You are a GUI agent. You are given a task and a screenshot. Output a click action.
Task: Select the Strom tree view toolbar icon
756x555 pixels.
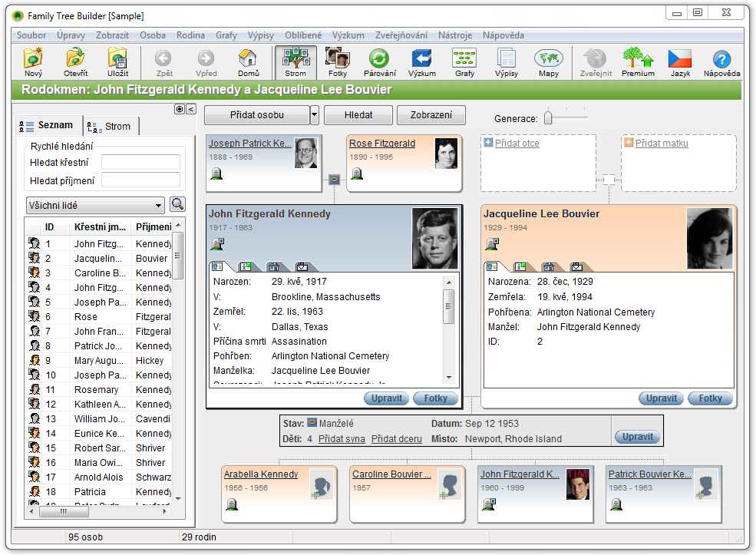tap(295, 62)
